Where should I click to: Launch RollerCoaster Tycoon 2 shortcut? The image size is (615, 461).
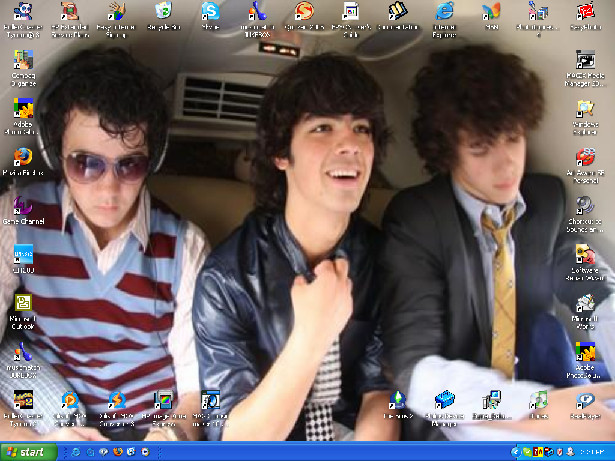click(x=23, y=400)
